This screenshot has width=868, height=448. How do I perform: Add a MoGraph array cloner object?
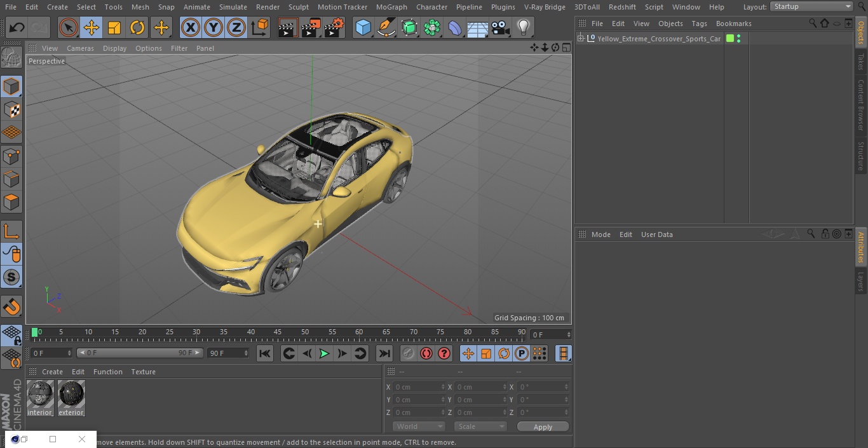(x=432, y=27)
